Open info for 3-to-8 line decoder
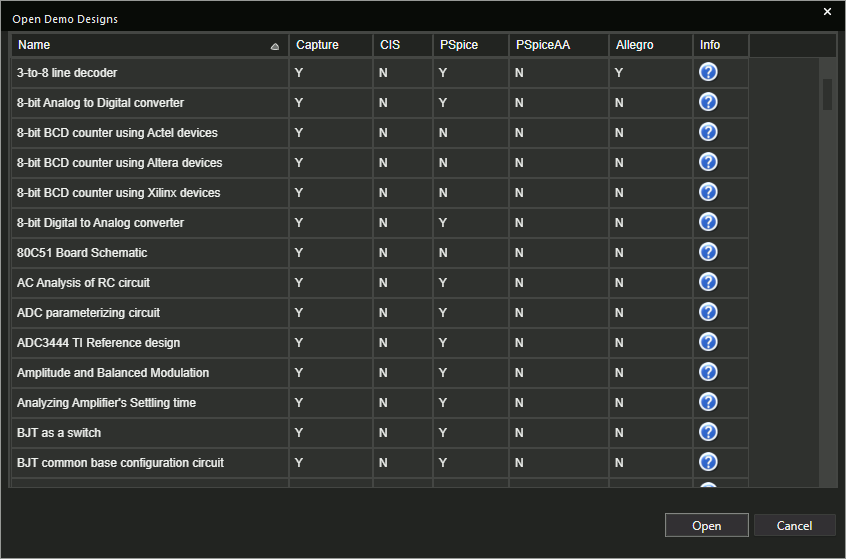Viewport: 846px width, 559px height. tap(708, 72)
